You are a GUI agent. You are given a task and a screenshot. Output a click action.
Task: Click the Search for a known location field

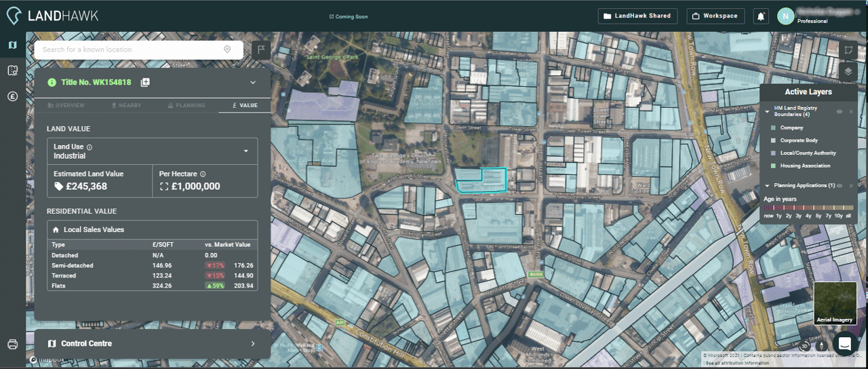(139, 50)
